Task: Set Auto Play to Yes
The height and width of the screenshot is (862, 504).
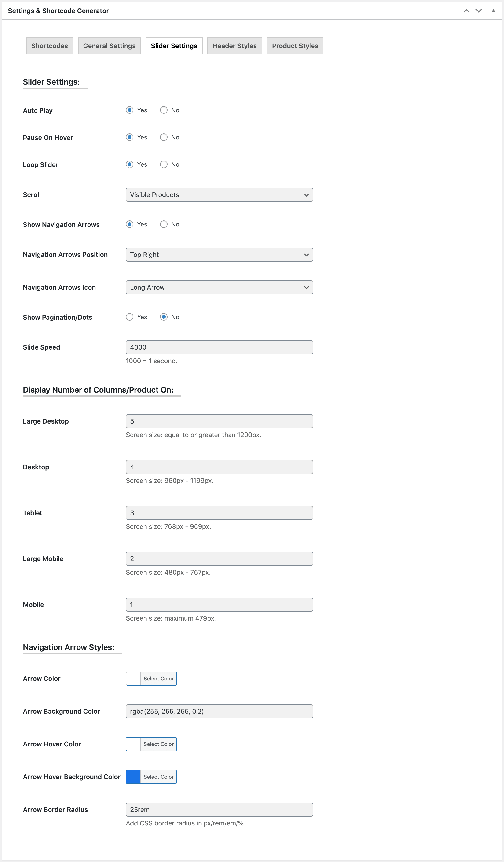Action: coord(130,110)
